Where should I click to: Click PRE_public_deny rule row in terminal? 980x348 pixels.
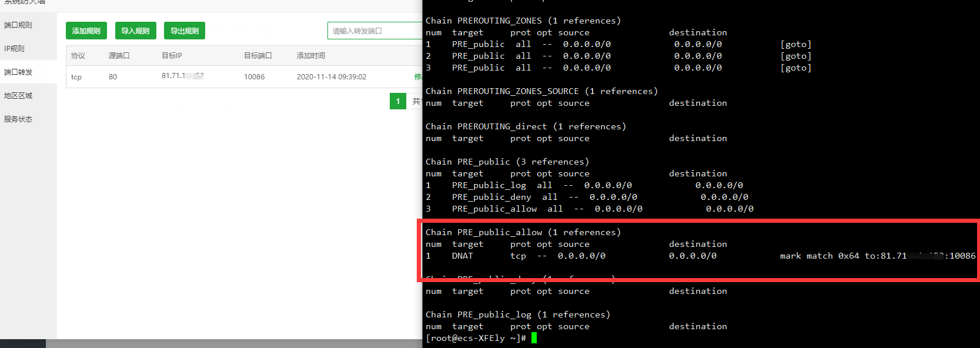tap(587, 197)
